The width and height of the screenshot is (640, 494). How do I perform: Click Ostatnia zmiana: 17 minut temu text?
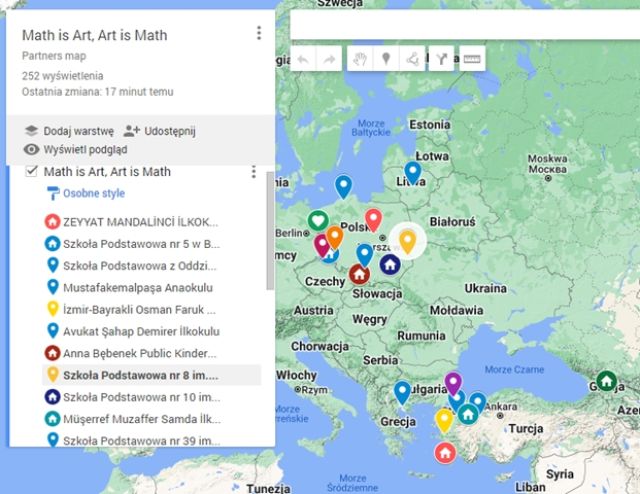pos(98,92)
